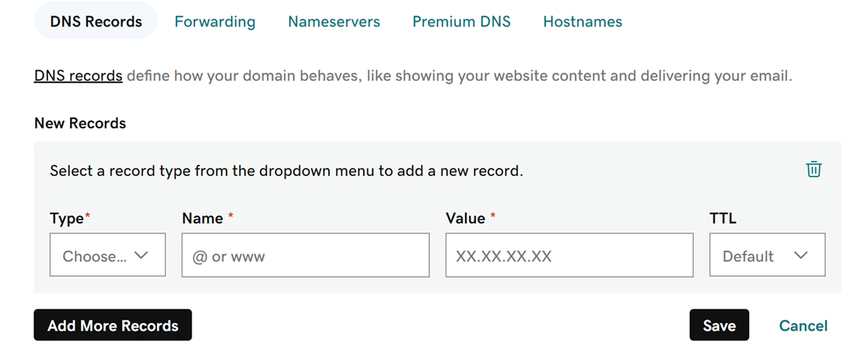Delete the new record with trash icon
The height and width of the screenshot is (361, 868).
coord(814,170)
